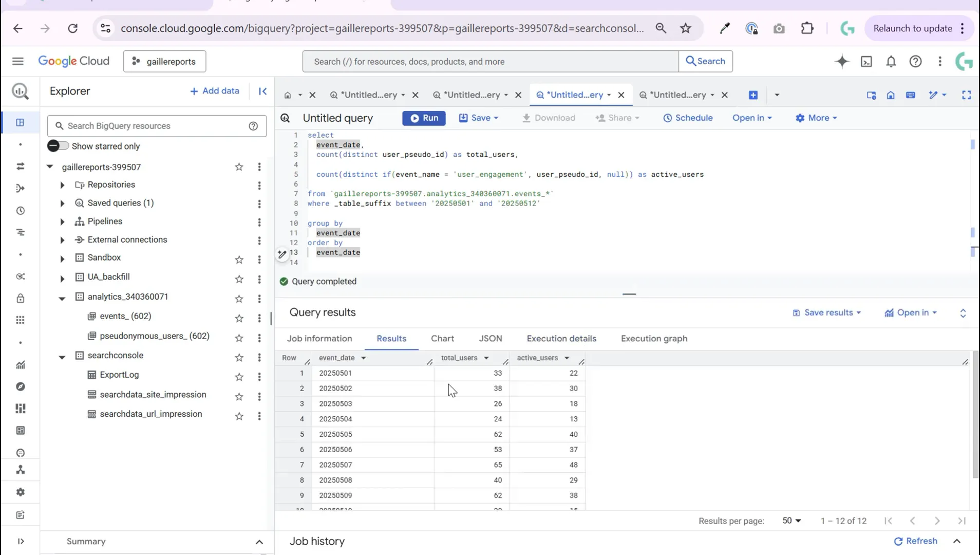Screen dimensions: 980x555
Task: Open the More settings dropdown
Action: (x=816, y=118)
